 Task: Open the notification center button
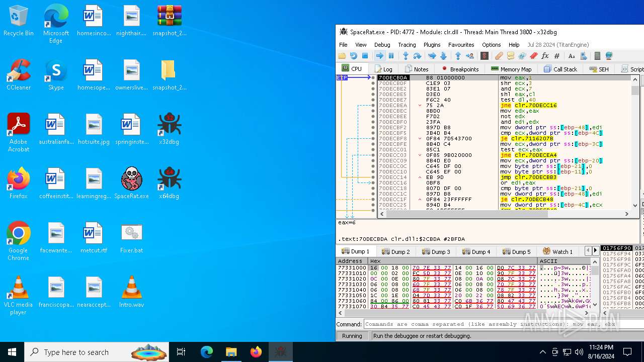627,352
